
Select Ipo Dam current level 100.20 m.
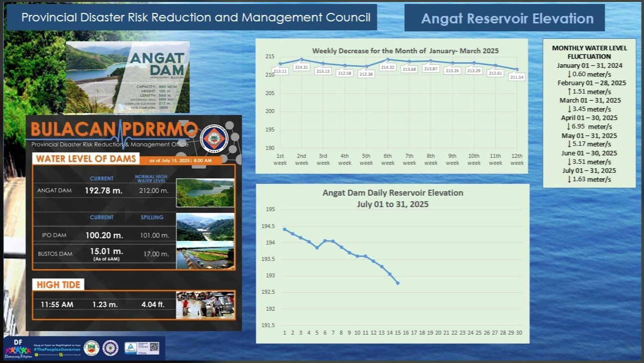[x=103, y=235]
